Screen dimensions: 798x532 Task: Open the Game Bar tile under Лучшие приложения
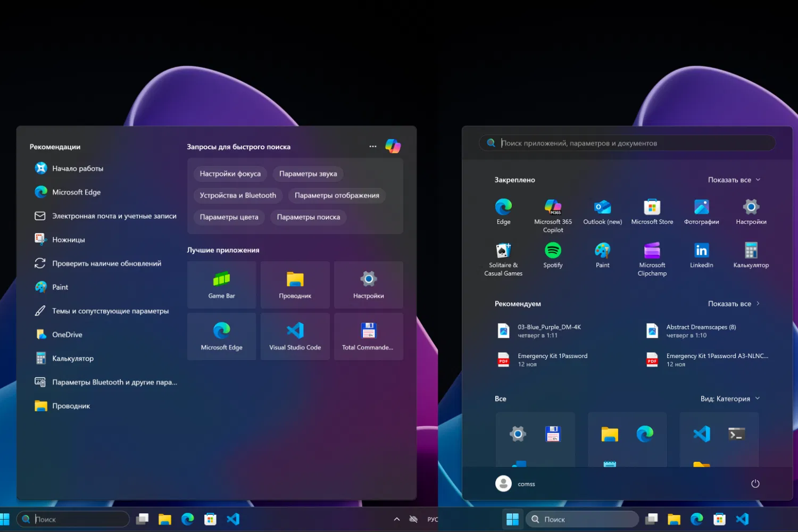[x=221, y=285]
